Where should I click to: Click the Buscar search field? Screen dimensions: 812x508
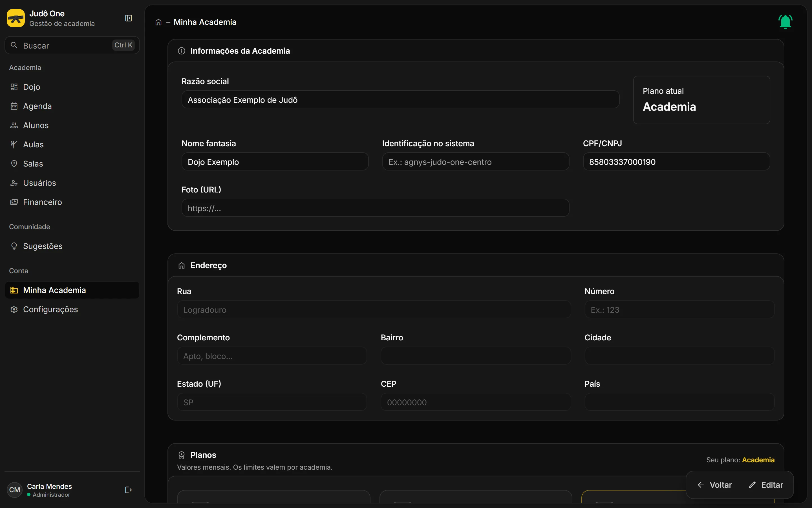[x=72, y=45]
